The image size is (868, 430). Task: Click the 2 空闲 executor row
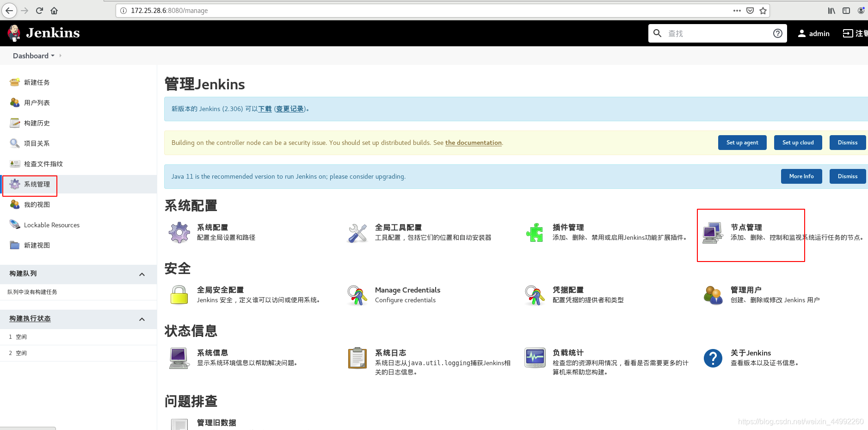(78, 353)
